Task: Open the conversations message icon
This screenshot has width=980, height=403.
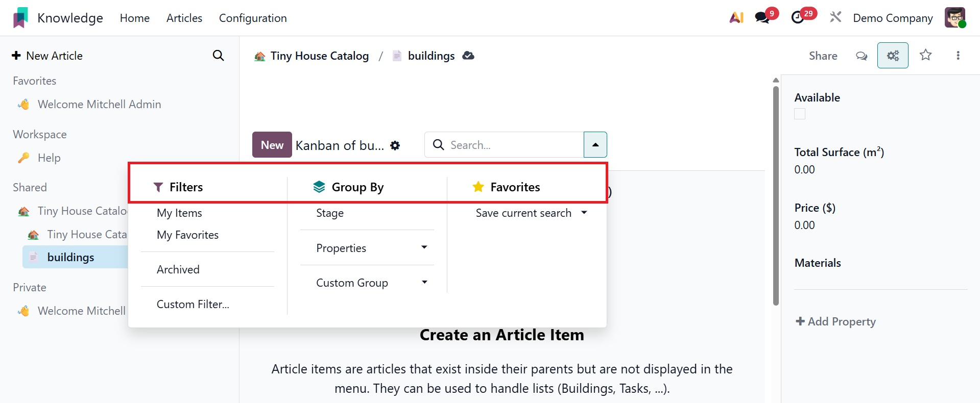Action: pos(762,18)
